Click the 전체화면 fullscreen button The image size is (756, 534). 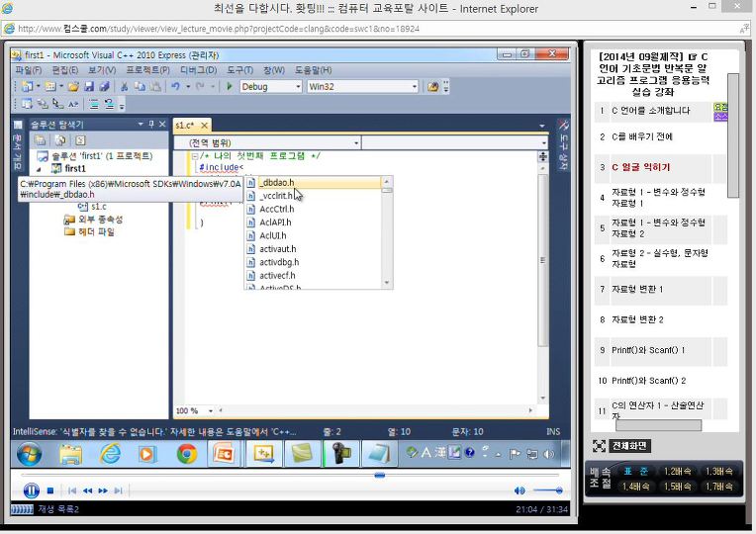[629, 446]
